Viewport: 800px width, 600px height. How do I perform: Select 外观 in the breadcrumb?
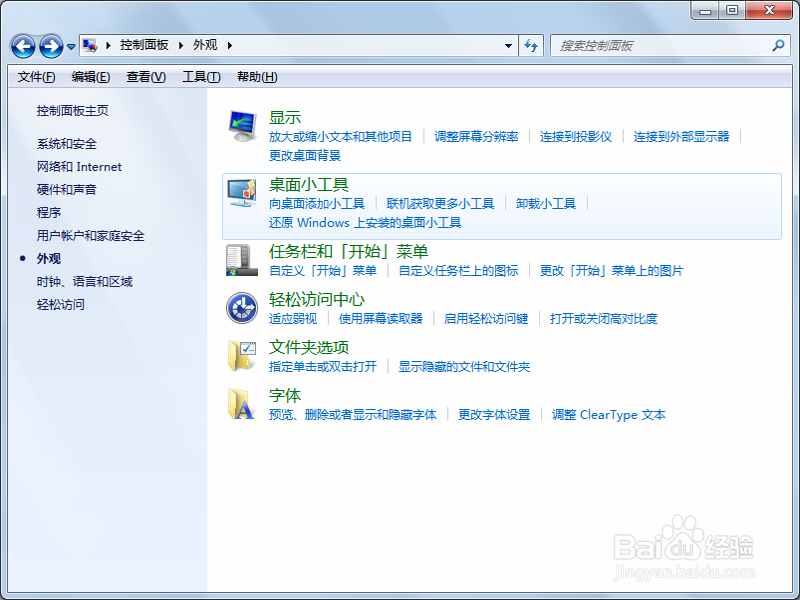pos(205,45)
